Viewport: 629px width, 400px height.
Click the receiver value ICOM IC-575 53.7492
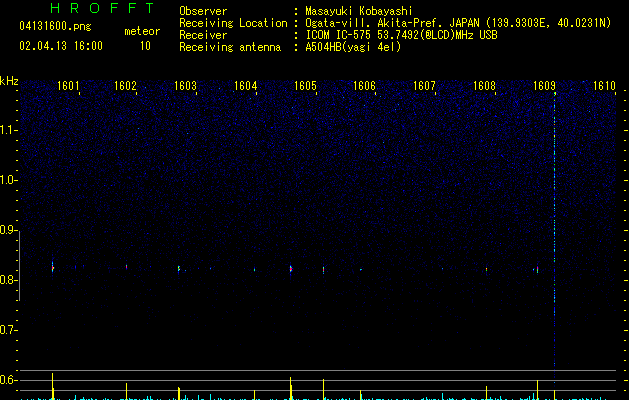tap(402, 35)
